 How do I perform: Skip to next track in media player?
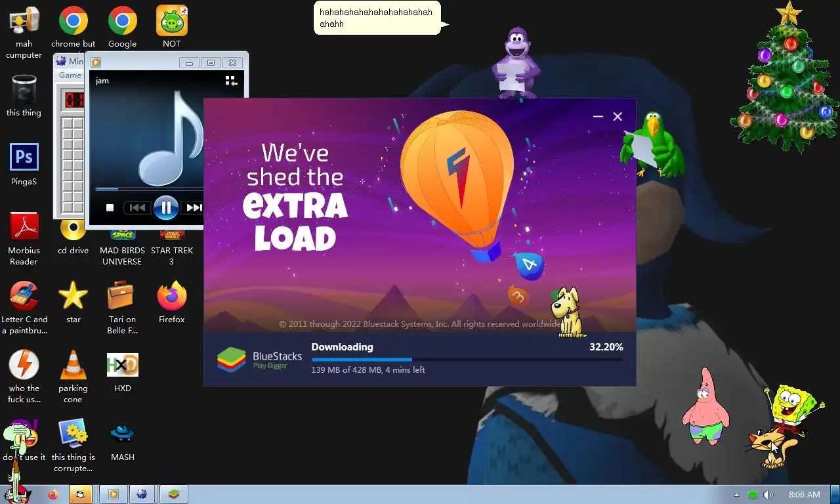coord(194,207)
